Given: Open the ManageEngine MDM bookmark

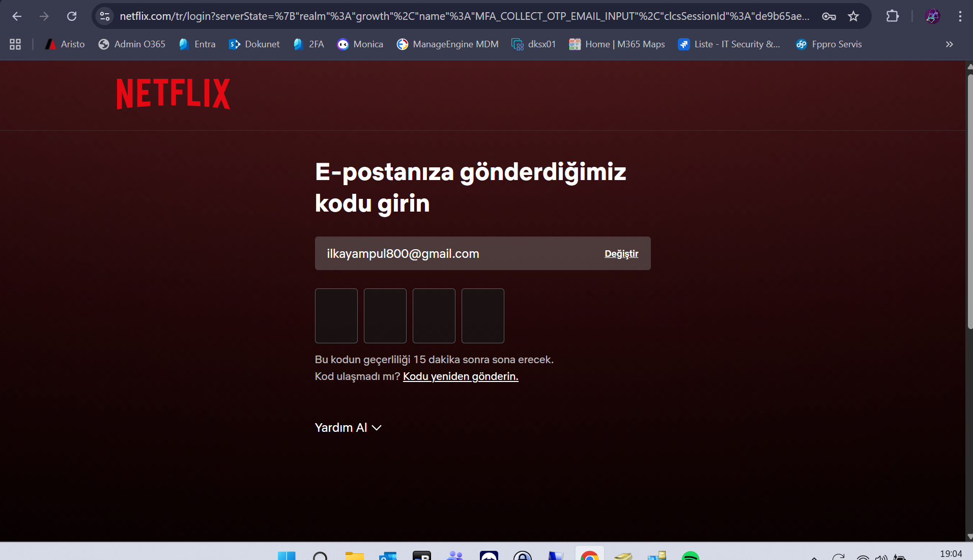Looking at the screenshot, I should 448,44.
